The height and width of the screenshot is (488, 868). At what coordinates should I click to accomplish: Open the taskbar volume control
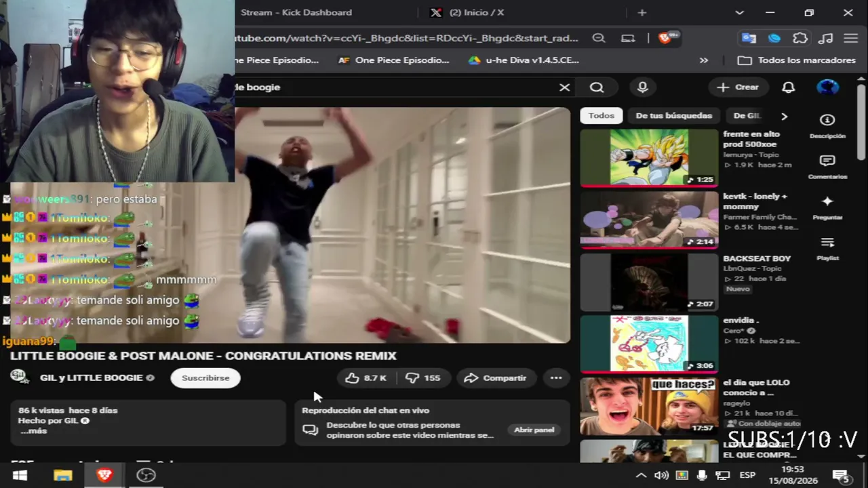coord(661,475)
